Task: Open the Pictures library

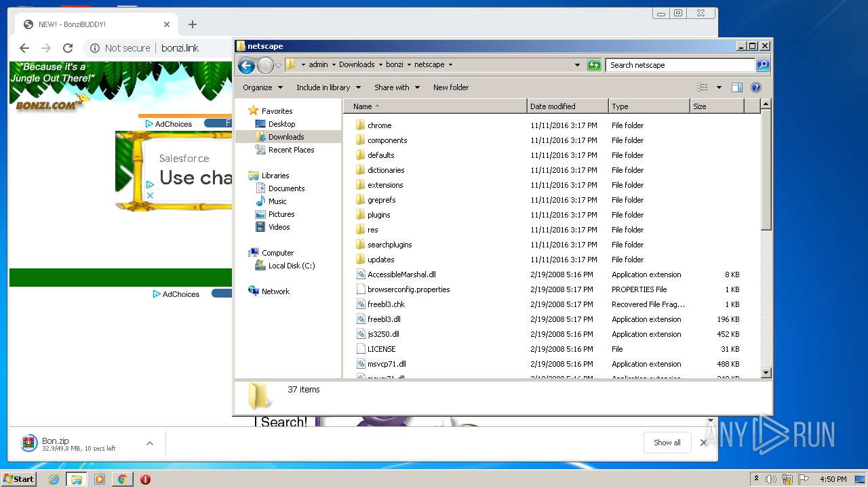Action: point(281,214)
